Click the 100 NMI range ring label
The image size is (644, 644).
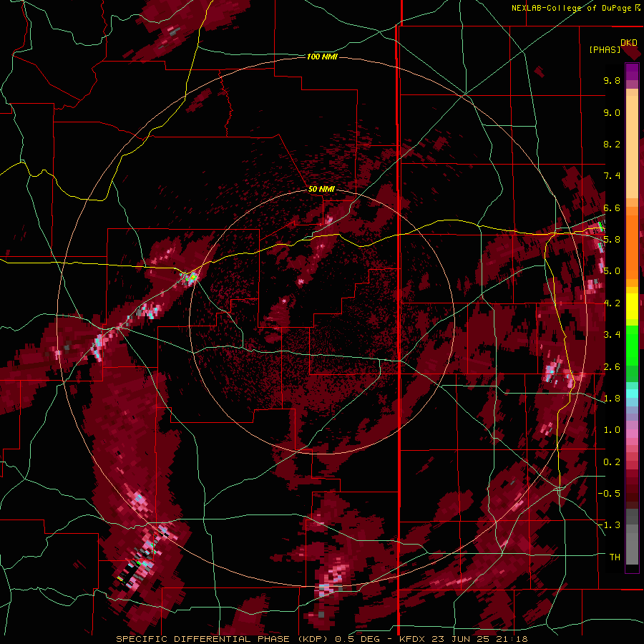click(x=322, y=57)
